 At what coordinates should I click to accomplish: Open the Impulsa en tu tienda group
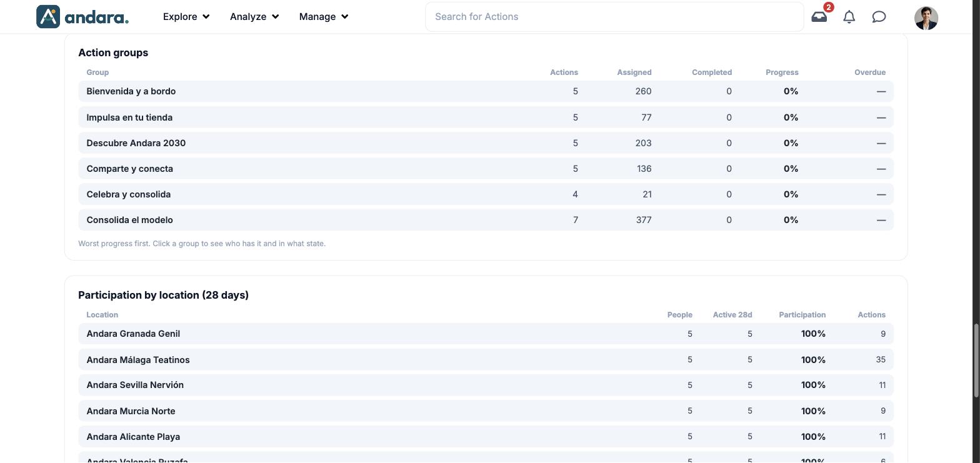pyautogui.click(x=486, y=117)
